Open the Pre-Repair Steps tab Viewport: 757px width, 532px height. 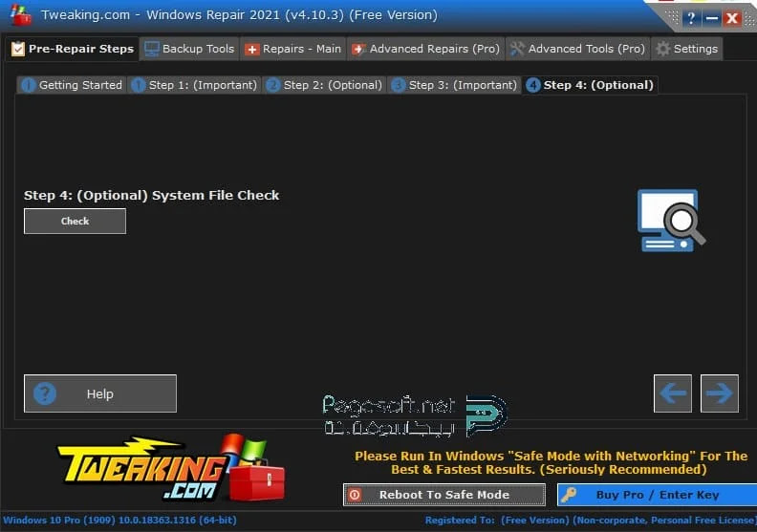coord(73,49)
